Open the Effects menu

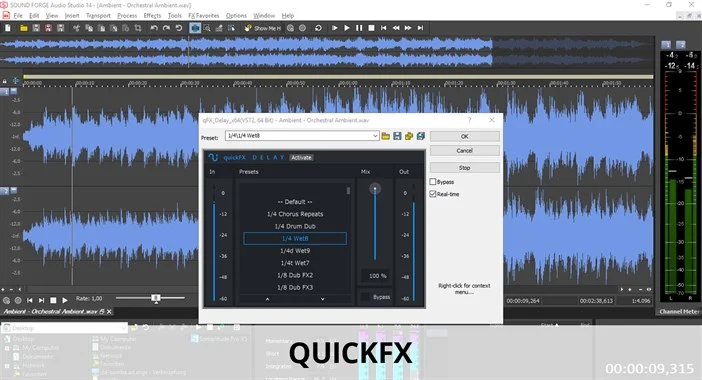tap(152, 15)
